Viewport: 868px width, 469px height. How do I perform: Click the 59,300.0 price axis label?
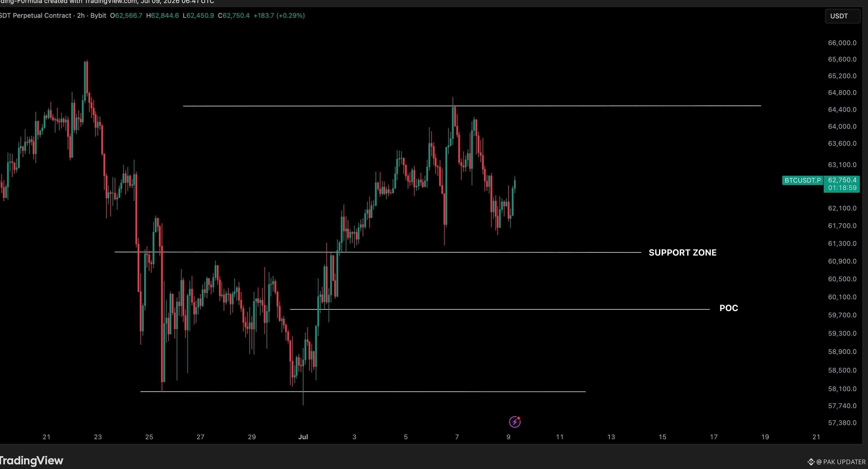(842, 333)
